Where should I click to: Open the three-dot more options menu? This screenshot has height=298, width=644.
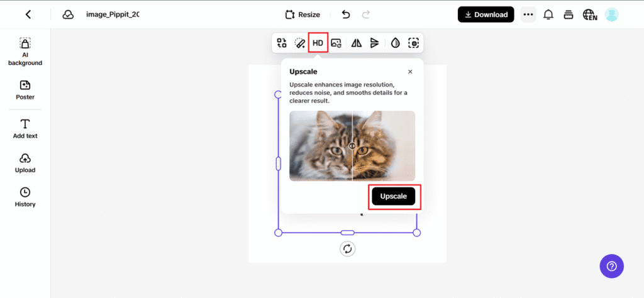click(x=528, y=14)
